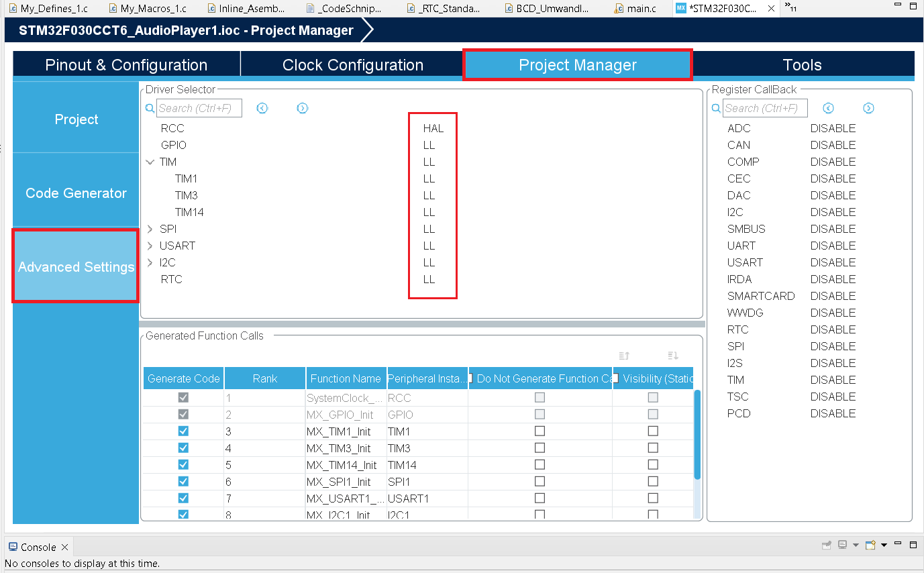
Task: Show hidden editor tabs list
Action: click(x=790, y=8)
